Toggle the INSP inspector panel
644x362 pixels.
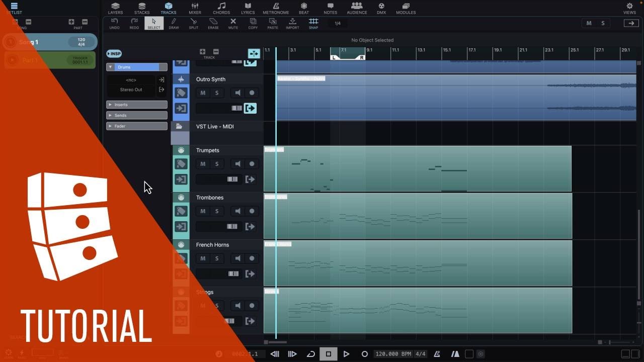[114, 54]
